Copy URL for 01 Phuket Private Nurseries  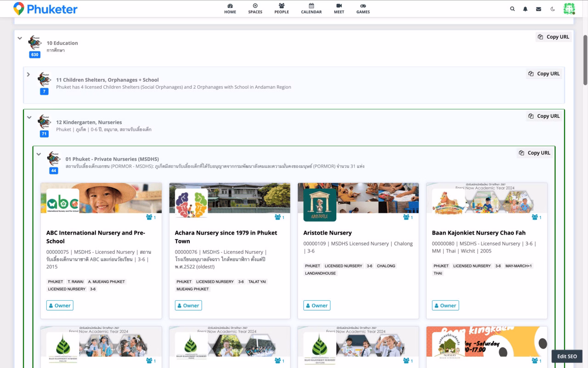pos(535,153)
